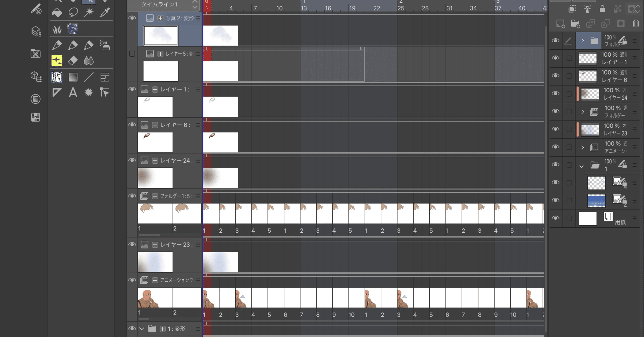Select the Correct line tool
644x337 pixels.
pos(105,92)
